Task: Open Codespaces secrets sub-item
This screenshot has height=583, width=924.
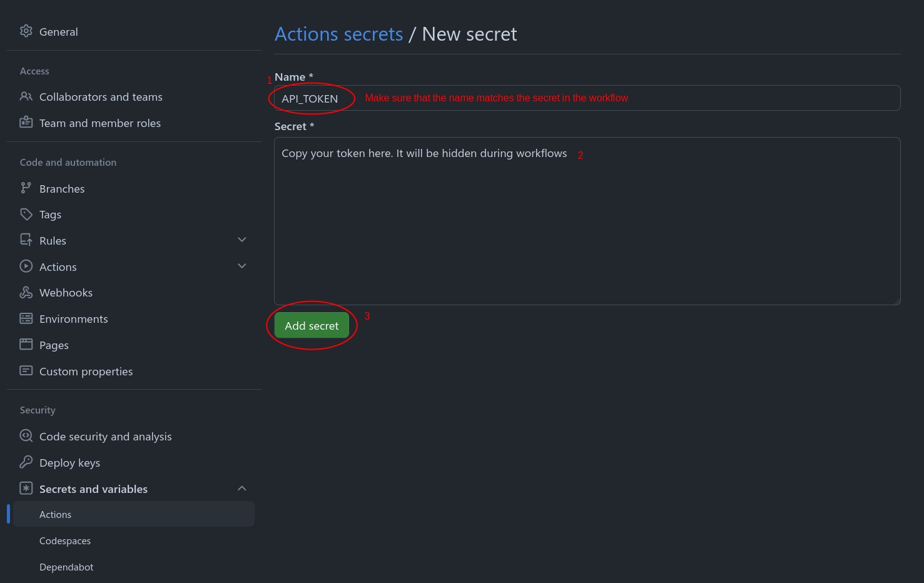Action: click(x=65, y=541)
